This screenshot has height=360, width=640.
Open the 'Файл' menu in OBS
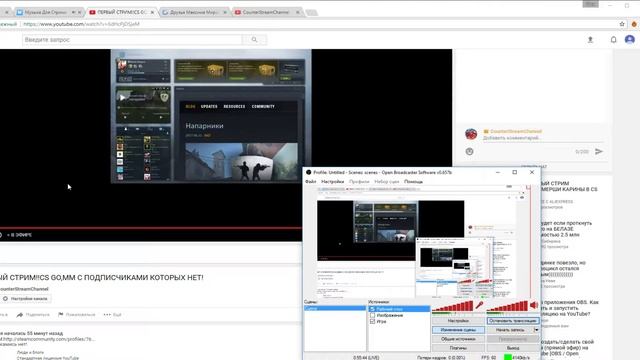coord(311,182)
